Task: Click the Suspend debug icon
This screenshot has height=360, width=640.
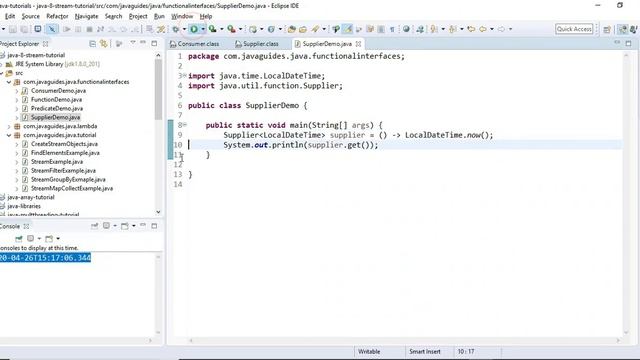Action: tap(78, 29)
